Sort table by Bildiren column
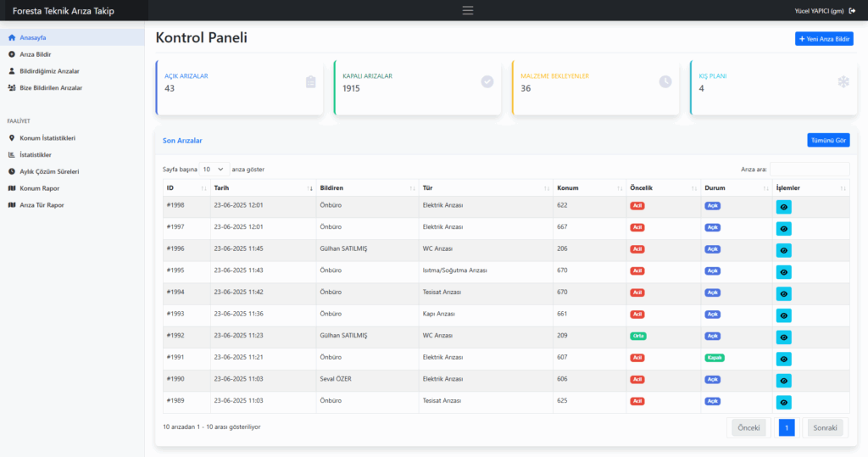The width and height of the screenshot is (868, 457). click(367, 188)
